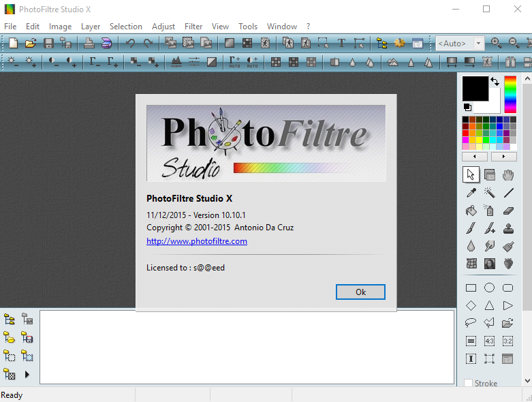532x402 pixels.
Task: Toggle the 4:3 aspect ratio selection
Action: (x=489, y=341)
